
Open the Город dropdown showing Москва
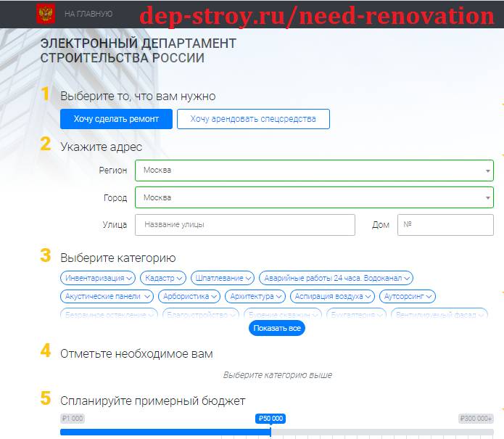pos(314,197)
